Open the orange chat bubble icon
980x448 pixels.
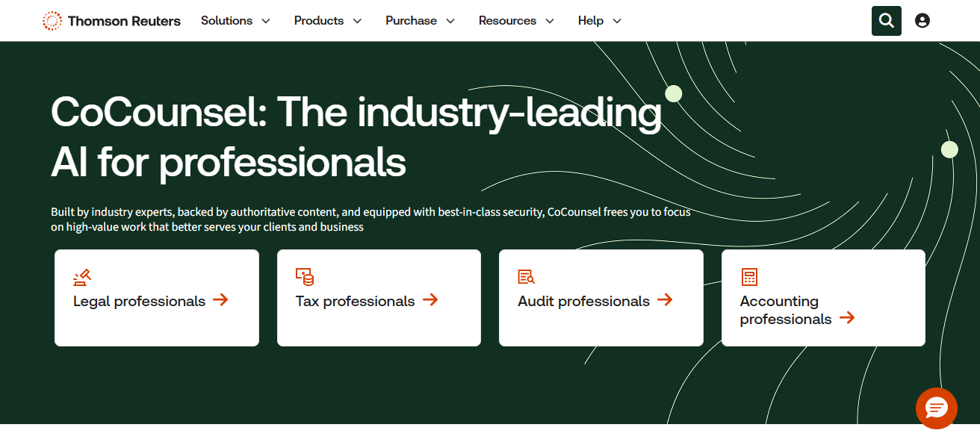(937, 408)
